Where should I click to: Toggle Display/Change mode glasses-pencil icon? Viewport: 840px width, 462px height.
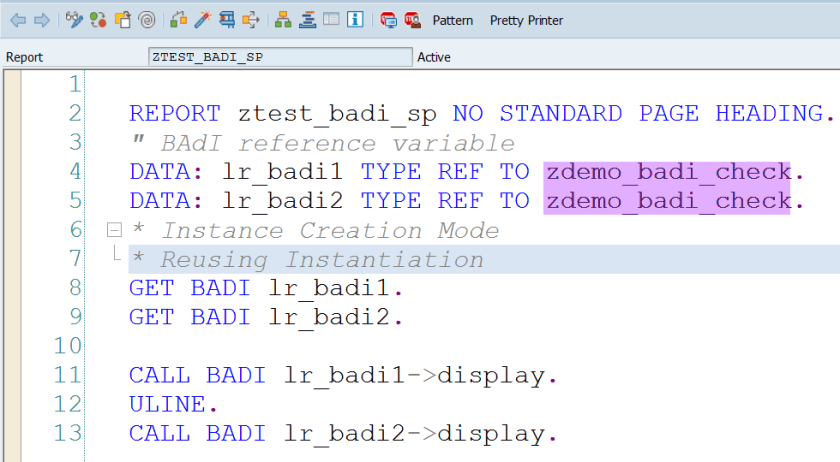pyautogui.click(x=74, y=20)
